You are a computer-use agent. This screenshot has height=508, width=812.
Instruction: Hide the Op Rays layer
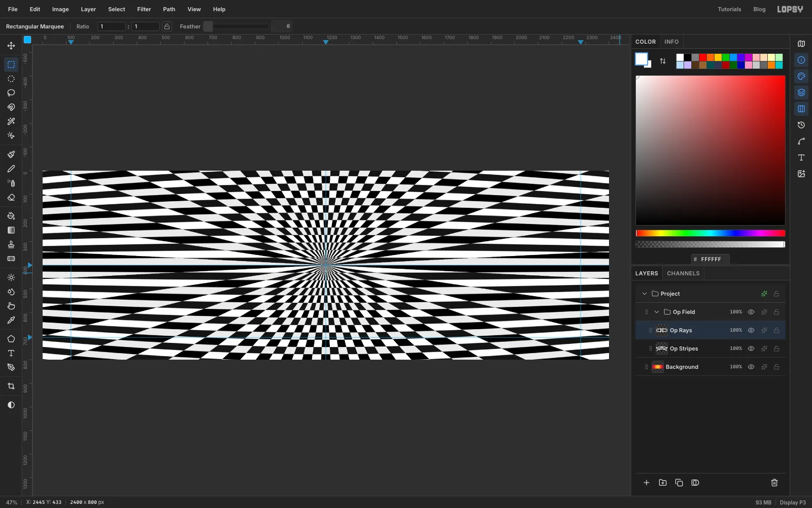[751, 330]
